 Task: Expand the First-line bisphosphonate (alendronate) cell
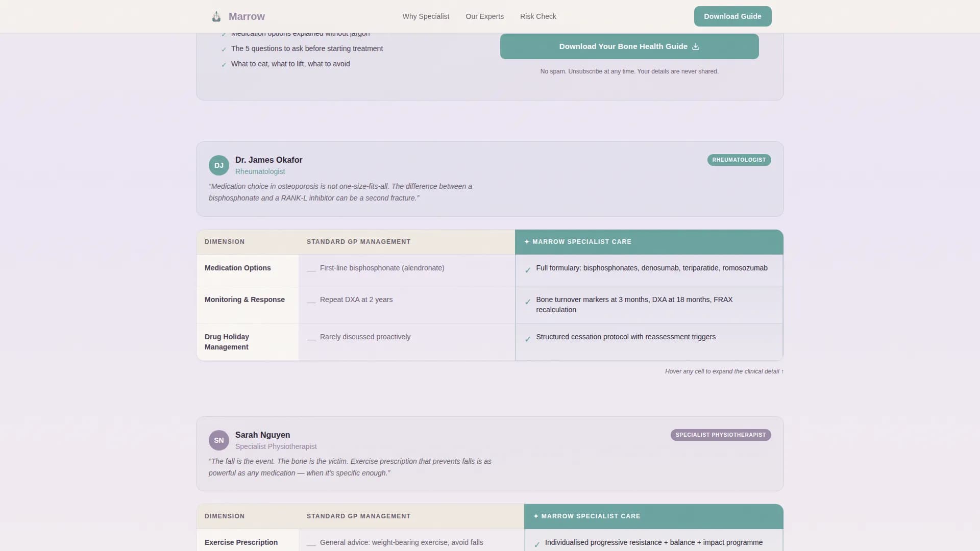click(382, 268)
